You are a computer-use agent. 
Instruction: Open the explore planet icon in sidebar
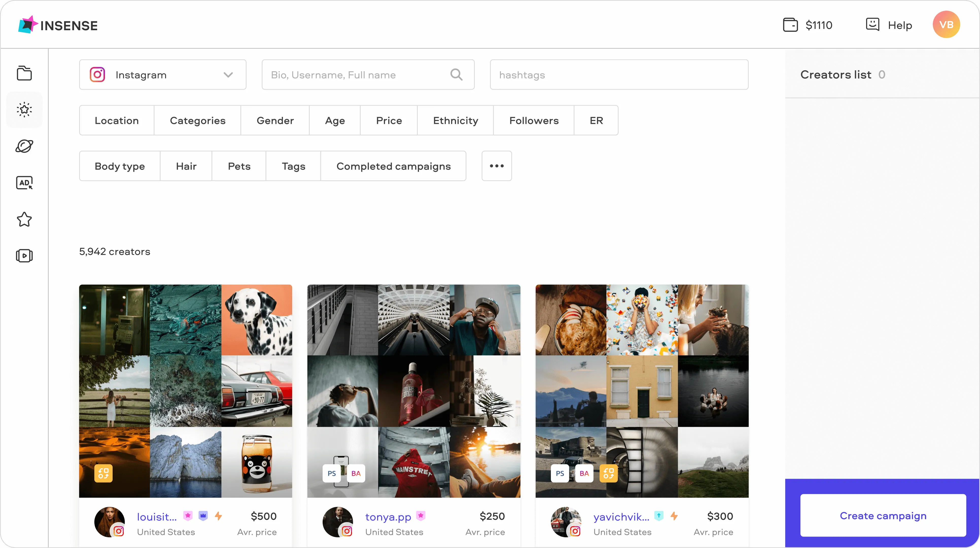24,146
